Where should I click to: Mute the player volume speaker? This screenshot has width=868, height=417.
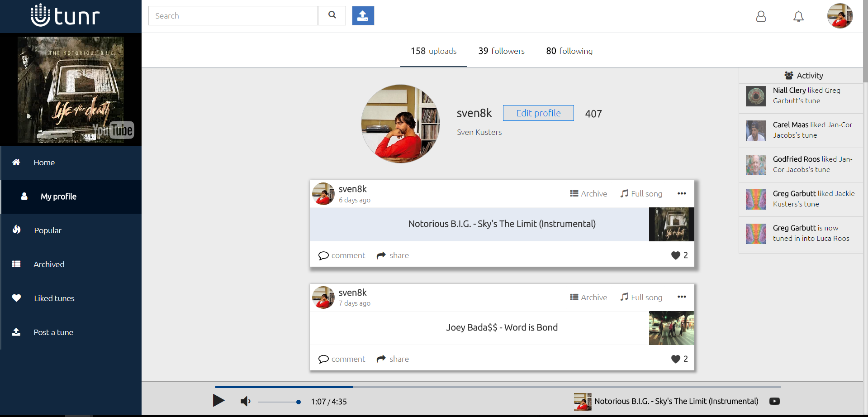click(x=245, y=401)
